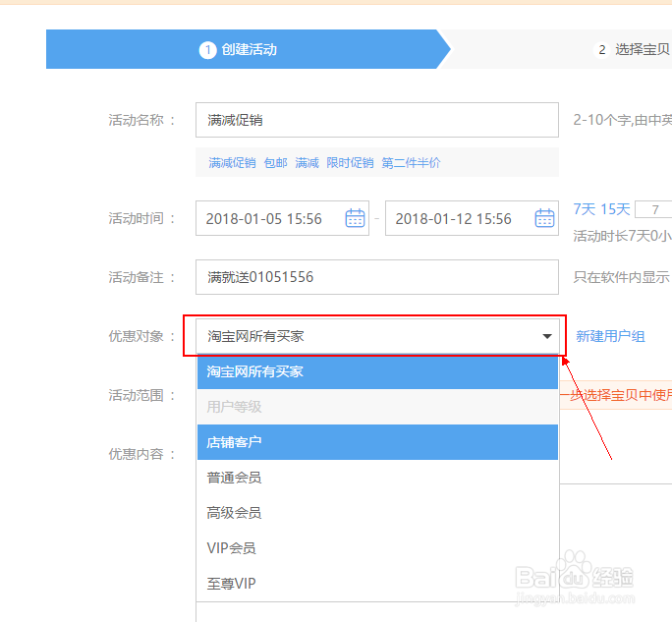The height and width of the screenshot is (622, 672).
Task: Select 淘宝网所有买家 in dropdown list
Action: click(377, 371)
